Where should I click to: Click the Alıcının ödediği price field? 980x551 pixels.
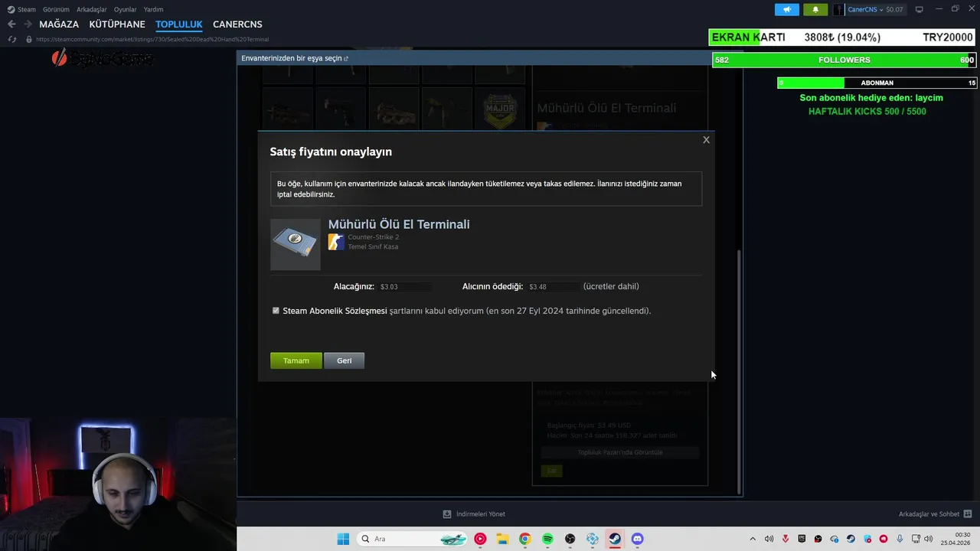coord(553,286)
